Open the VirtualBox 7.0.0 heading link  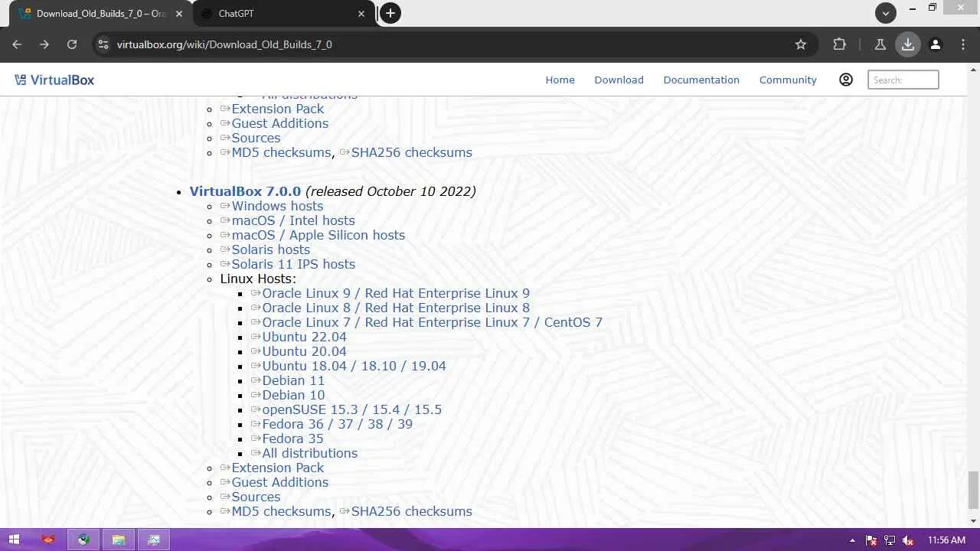click(245, 191)
